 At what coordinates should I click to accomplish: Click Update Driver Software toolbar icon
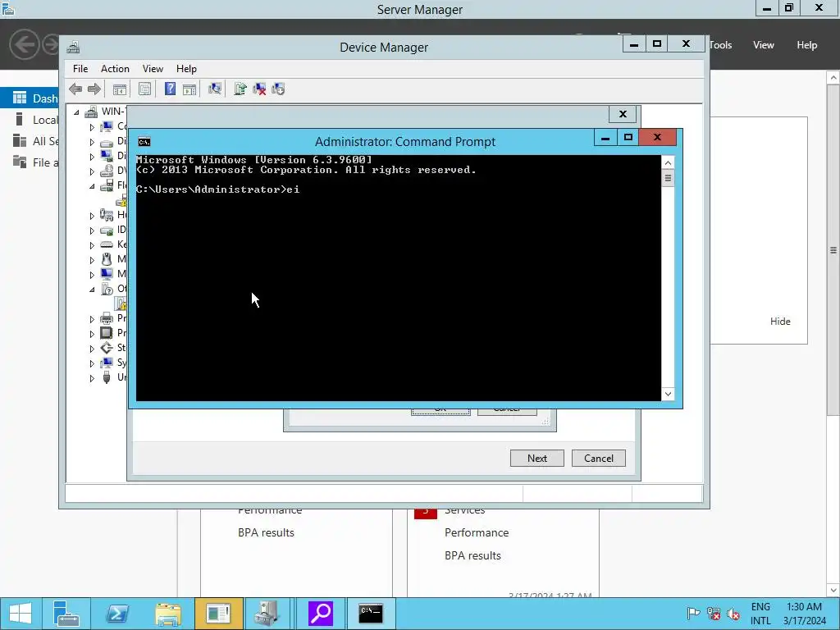240,89
